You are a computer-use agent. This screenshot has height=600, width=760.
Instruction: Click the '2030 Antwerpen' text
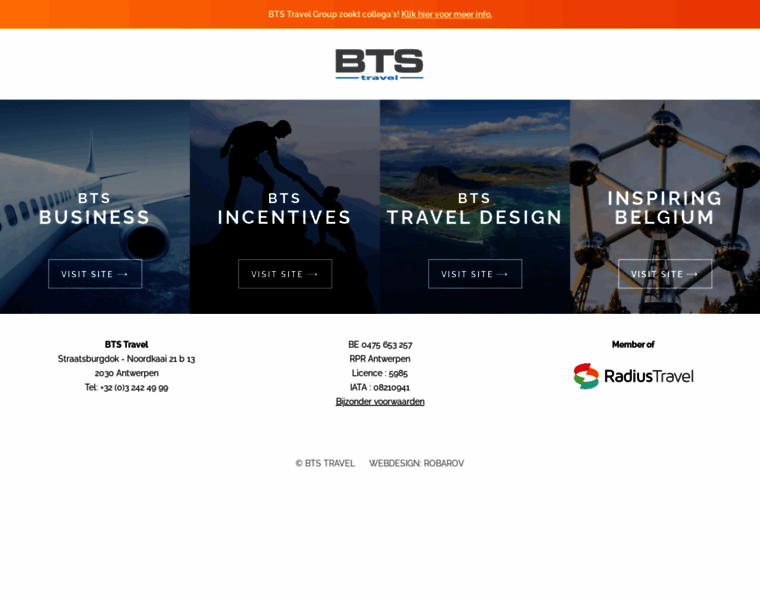[x=127, y=373]
